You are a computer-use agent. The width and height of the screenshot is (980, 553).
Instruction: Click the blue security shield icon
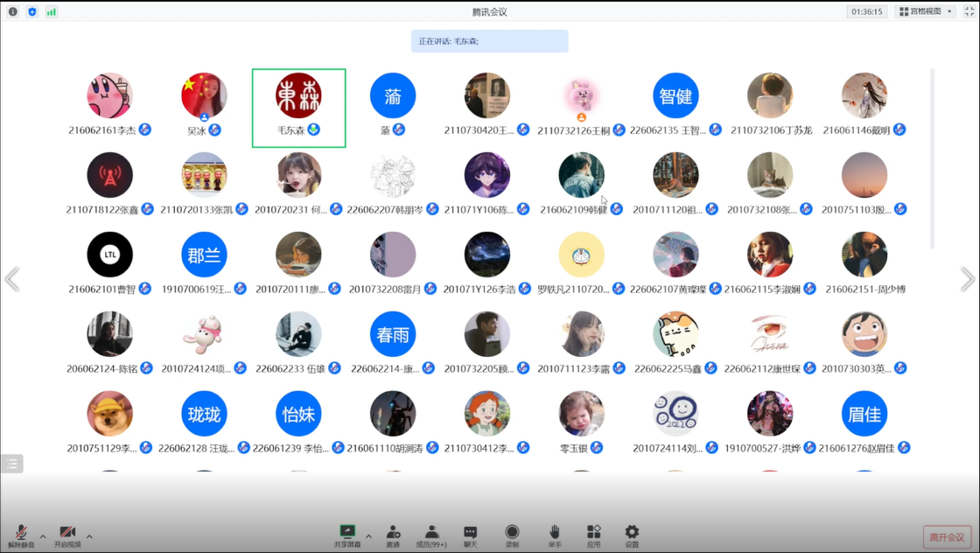[32, 12]
